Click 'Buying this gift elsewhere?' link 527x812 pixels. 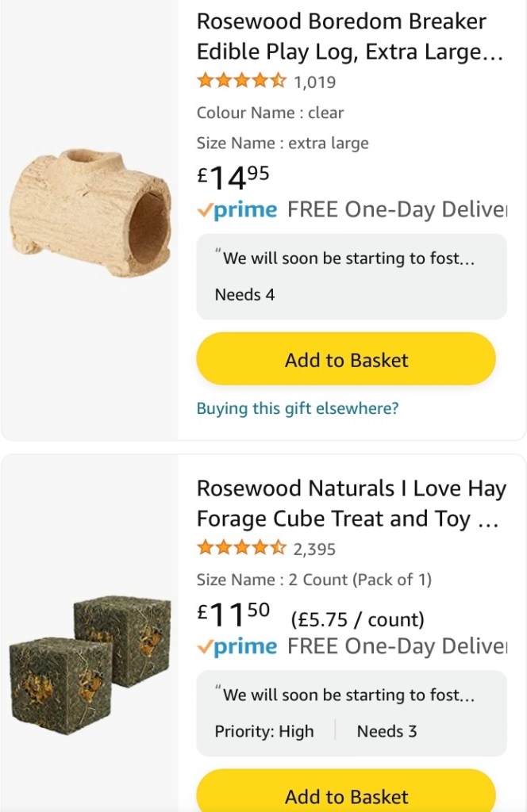pyautogui.click(x=298, y=408)
